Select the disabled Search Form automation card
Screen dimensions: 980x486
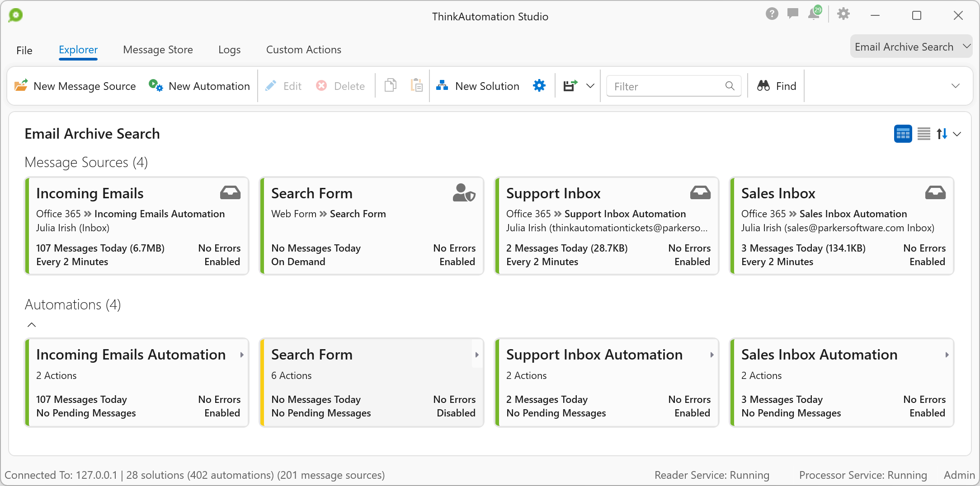[x=372, y=383]
